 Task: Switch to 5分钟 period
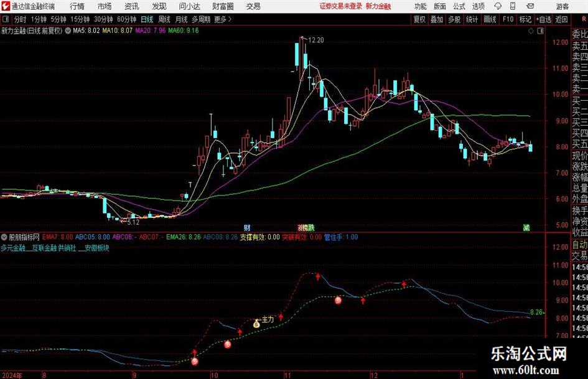pyautogui.click(x=58, y=19)
